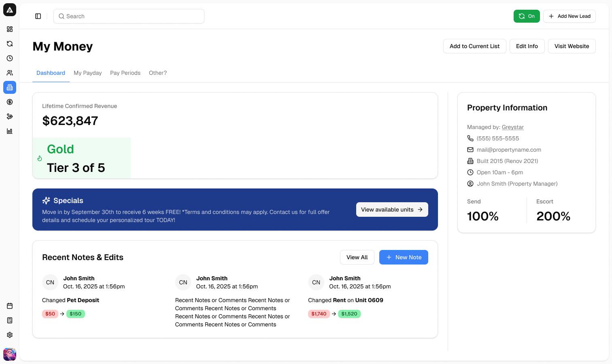Click the (555) 555-5555 phone number

pos(498,138)
